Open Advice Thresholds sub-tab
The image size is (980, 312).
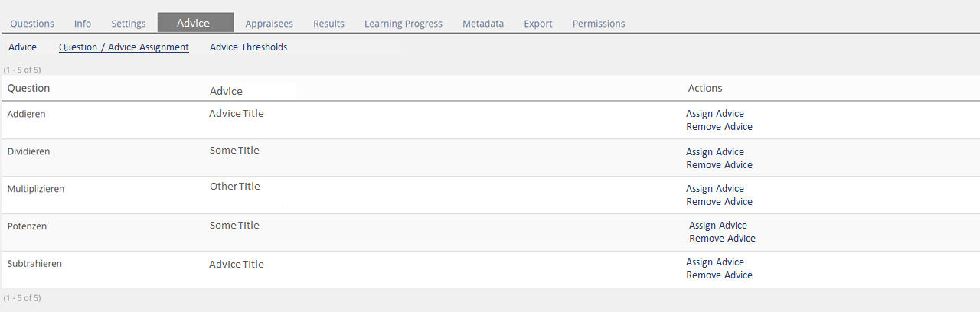pyautogui.click(x=249, y=47)
